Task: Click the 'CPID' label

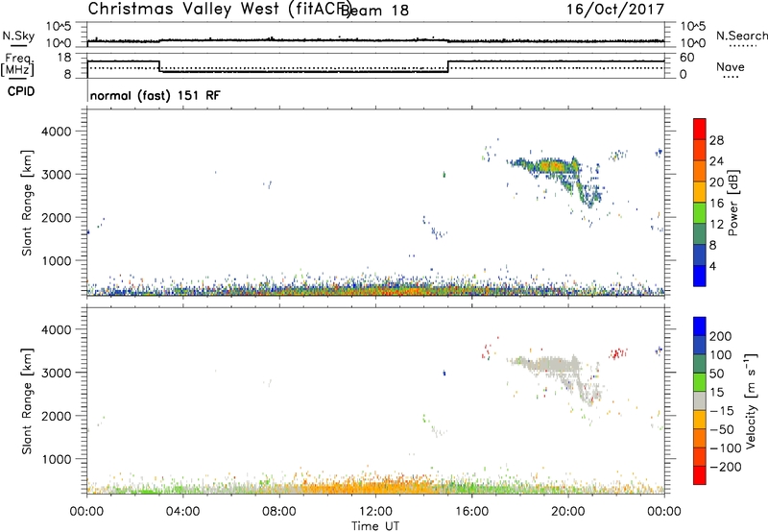Action: click(x=21, y=91)
